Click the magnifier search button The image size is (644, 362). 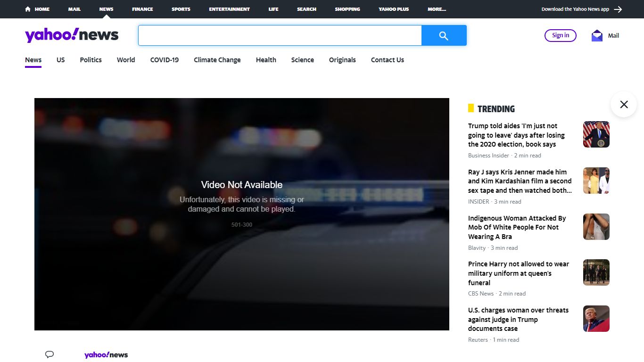pyautogui.click(x=444, y=35)
